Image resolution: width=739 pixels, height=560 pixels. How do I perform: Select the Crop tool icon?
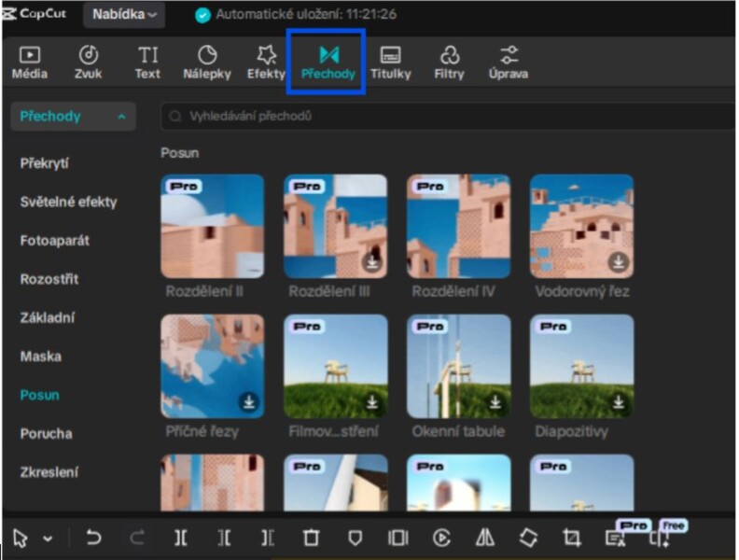571,538
